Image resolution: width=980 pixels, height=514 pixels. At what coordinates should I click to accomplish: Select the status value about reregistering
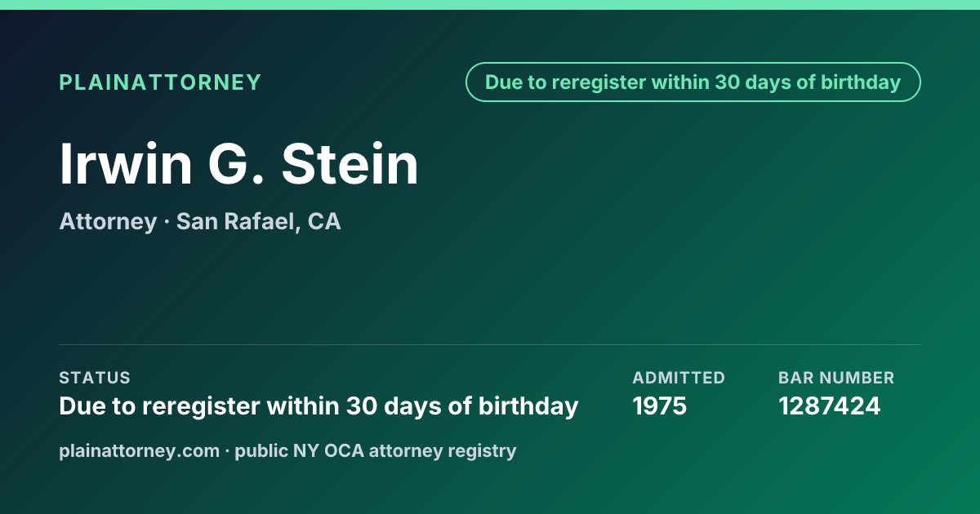tap(319, 406)
